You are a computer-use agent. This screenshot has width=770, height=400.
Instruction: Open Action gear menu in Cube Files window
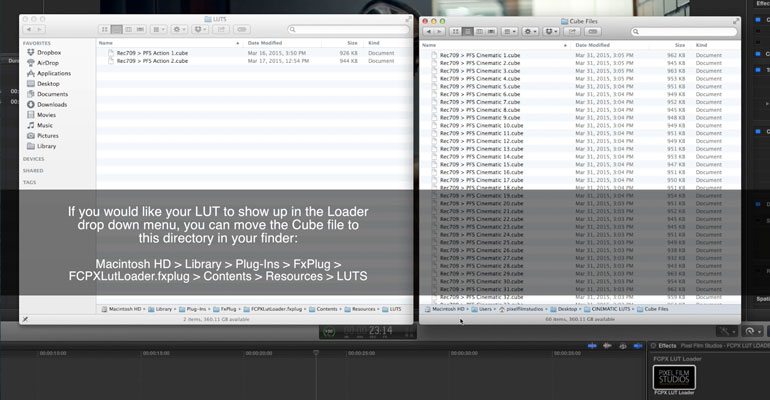[x=530, y=31]
